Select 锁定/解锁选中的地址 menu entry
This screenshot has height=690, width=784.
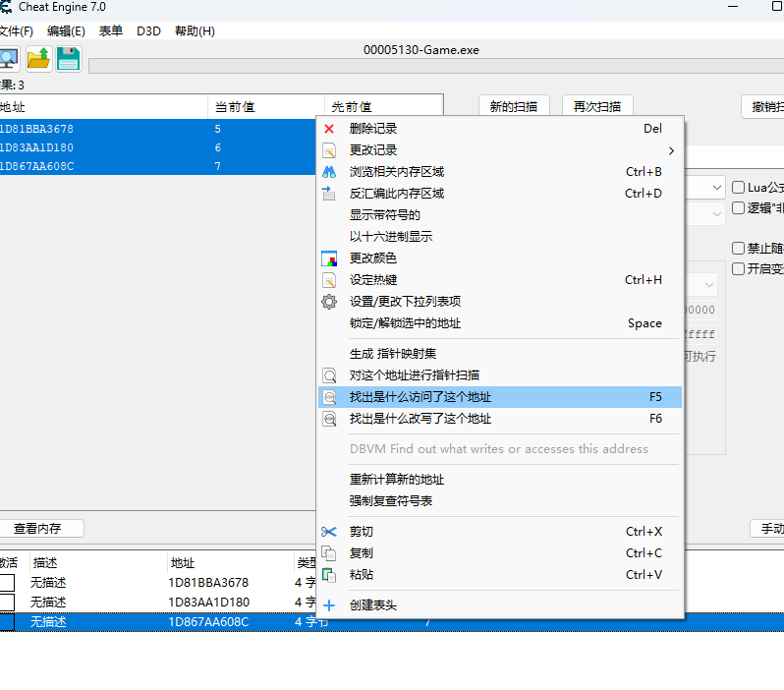[x=500, y=323]
